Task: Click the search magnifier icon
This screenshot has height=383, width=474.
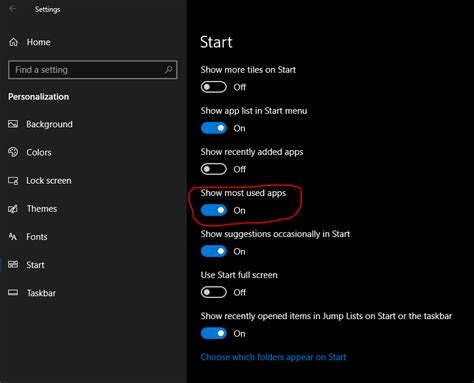Action: click(x=169, y=70)
